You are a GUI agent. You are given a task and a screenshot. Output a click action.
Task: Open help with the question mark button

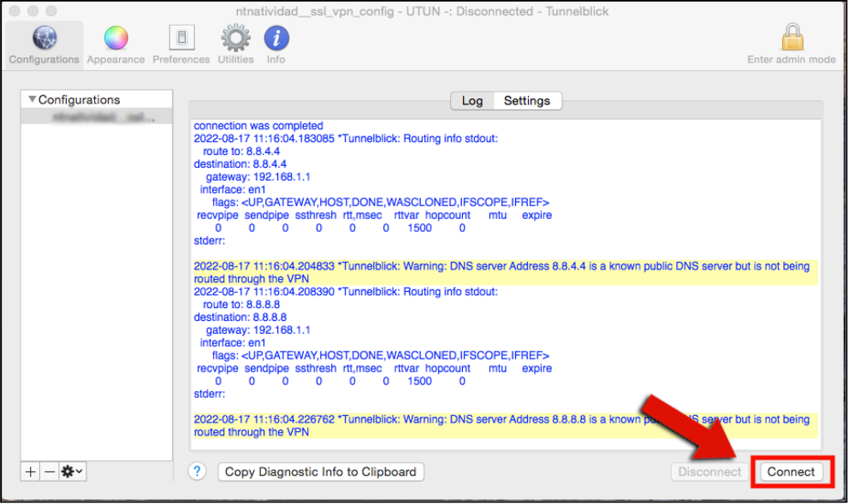pos(198,471)
